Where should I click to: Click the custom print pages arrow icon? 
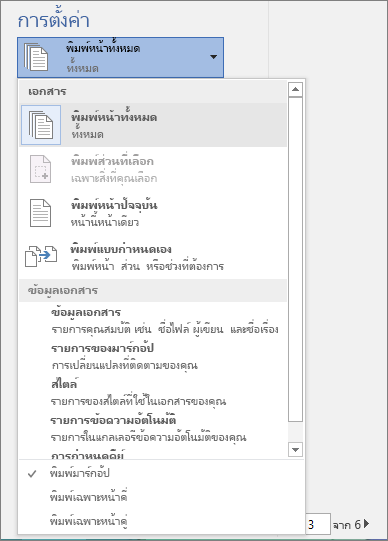(x=41, y=256)
